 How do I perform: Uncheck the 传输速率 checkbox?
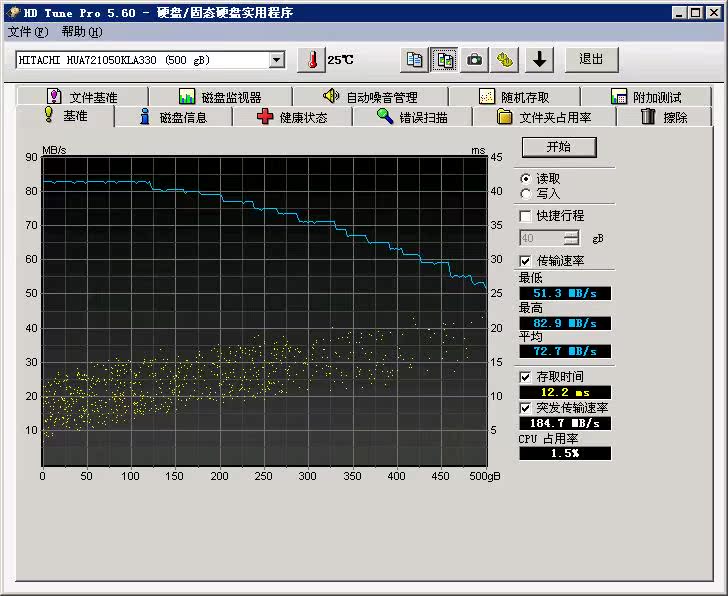tap(525, 261)
